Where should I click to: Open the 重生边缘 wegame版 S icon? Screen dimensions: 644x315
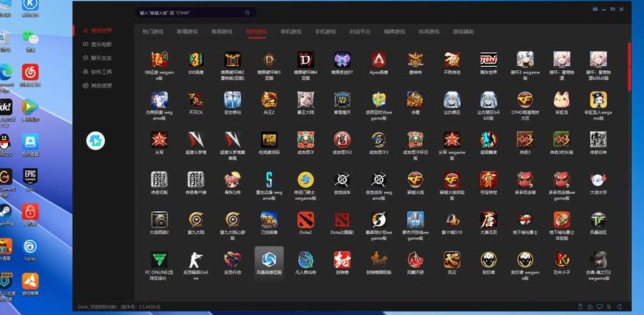pos(269,180)
